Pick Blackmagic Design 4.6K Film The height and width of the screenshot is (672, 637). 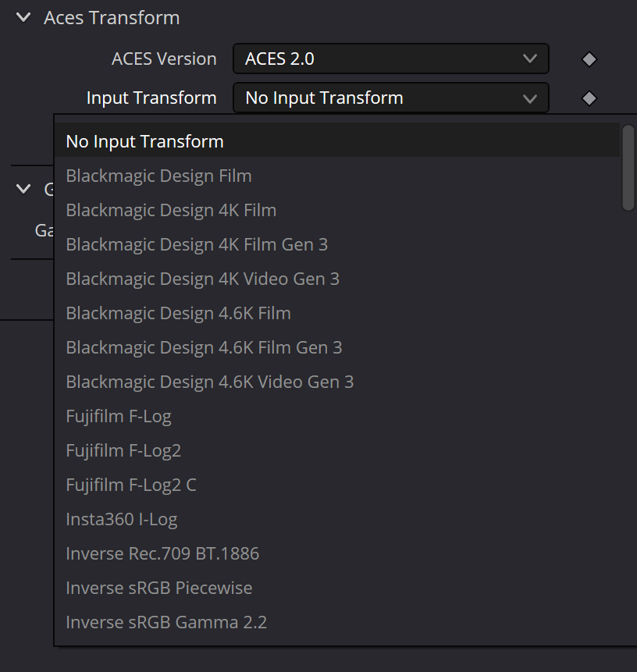337,313
